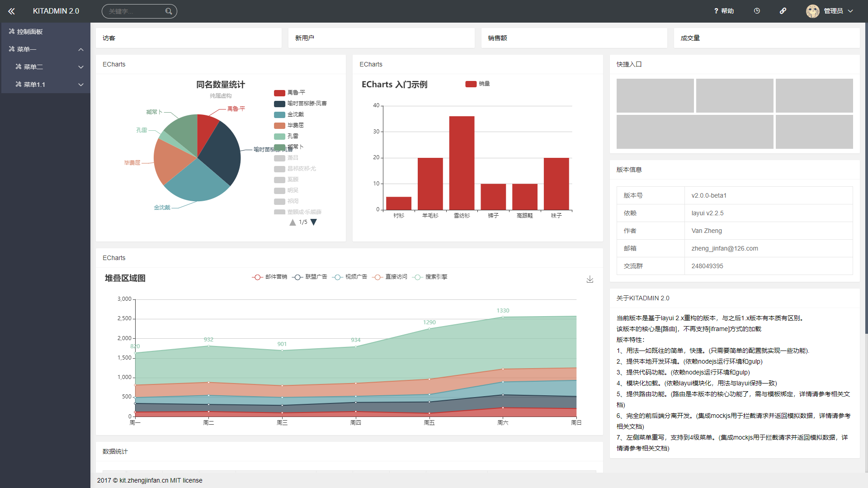This screenshot has width=868, height=488.
Task: Collapse the sidebar with the double-arrow icon
Action: point(11,11)
